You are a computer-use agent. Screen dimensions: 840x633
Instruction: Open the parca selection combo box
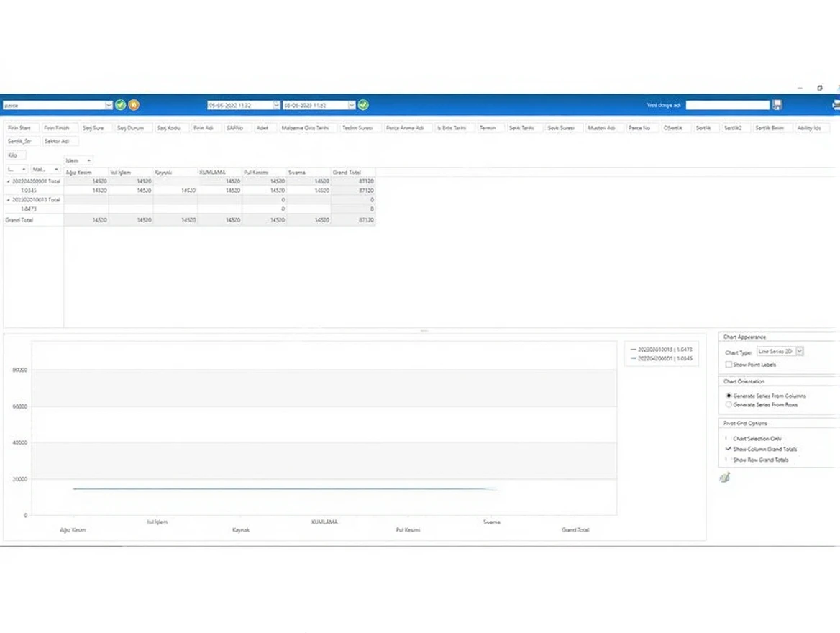tap(109, 105)
